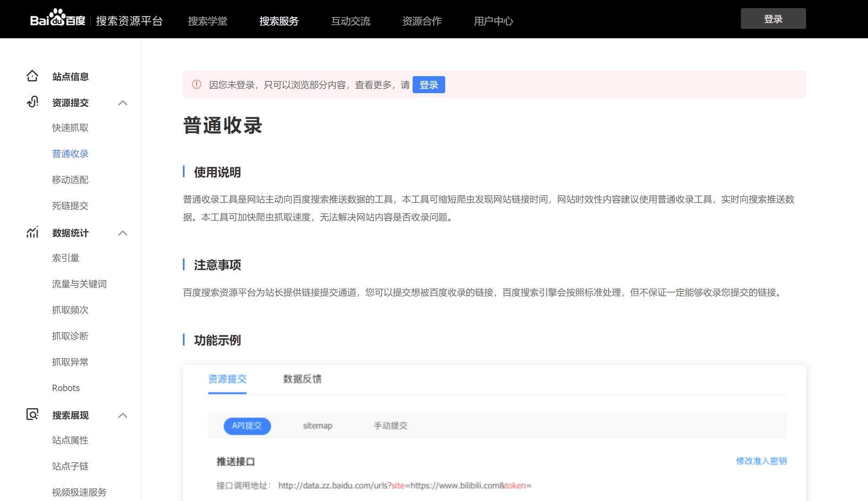Select 移动适配 in sidebar
Viewport: 868px width, 501px height.
tap(70, 180)
